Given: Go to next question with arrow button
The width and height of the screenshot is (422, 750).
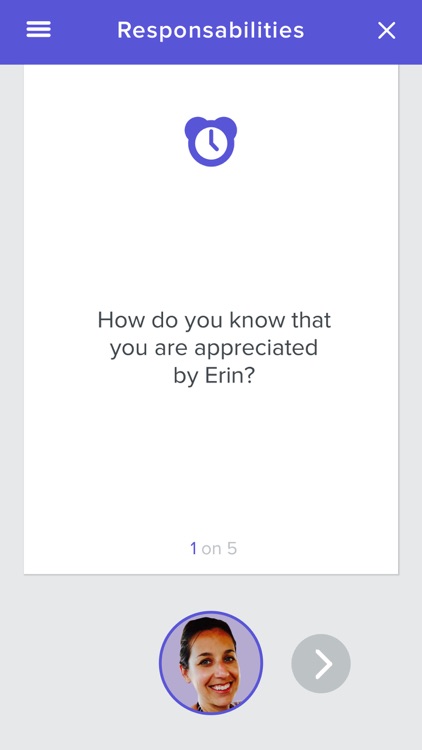Looking at the screenshot, I should tap(321, 663).
